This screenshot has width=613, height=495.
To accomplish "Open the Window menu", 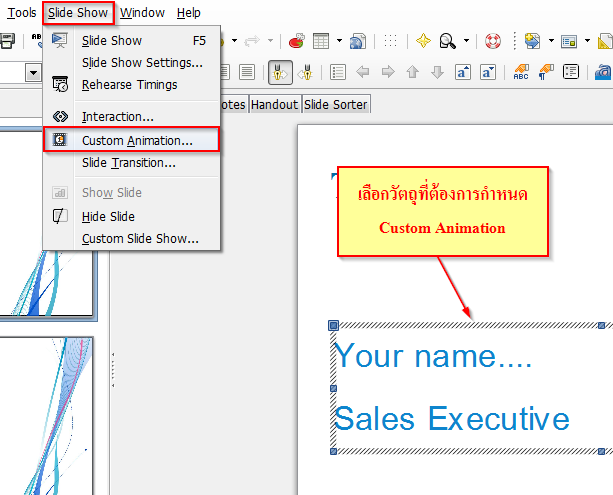I will [x=142, y=13].
